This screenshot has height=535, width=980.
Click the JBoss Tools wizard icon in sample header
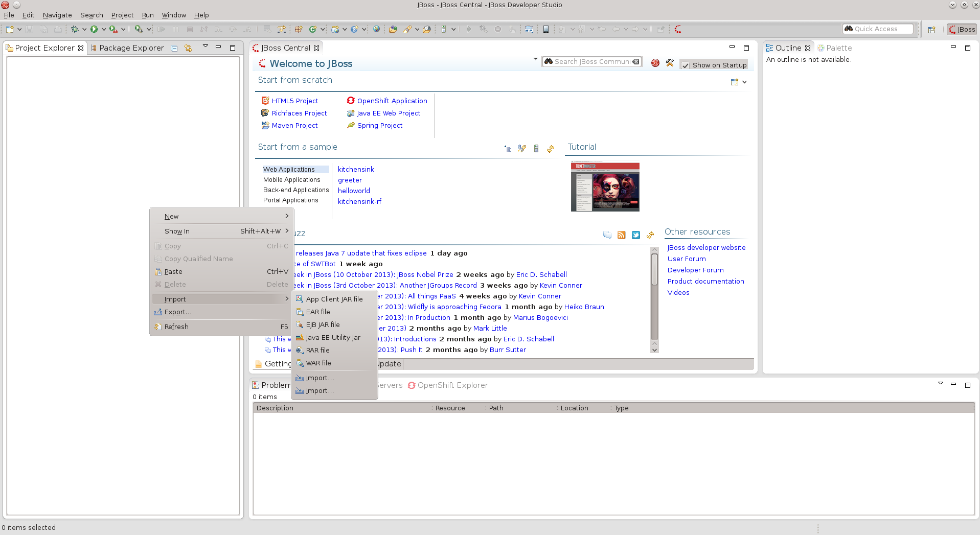[x=522, y=149]
